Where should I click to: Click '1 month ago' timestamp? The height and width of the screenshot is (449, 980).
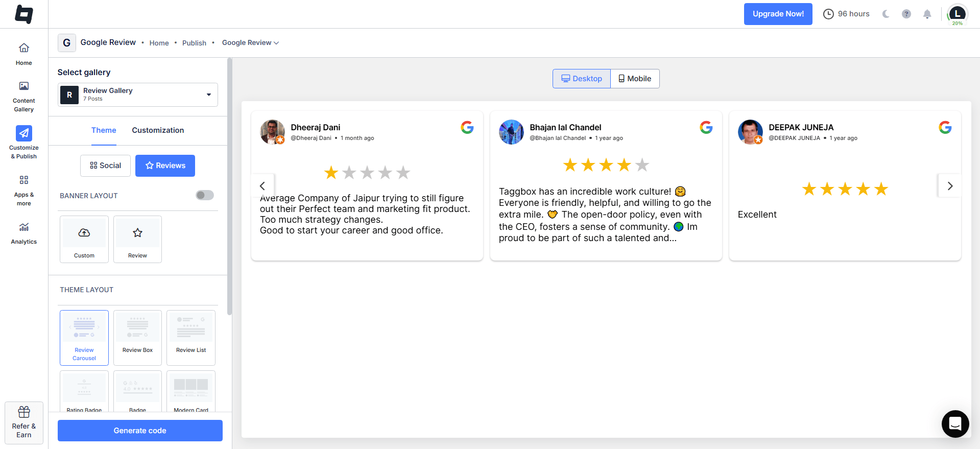tap(357, 138)
